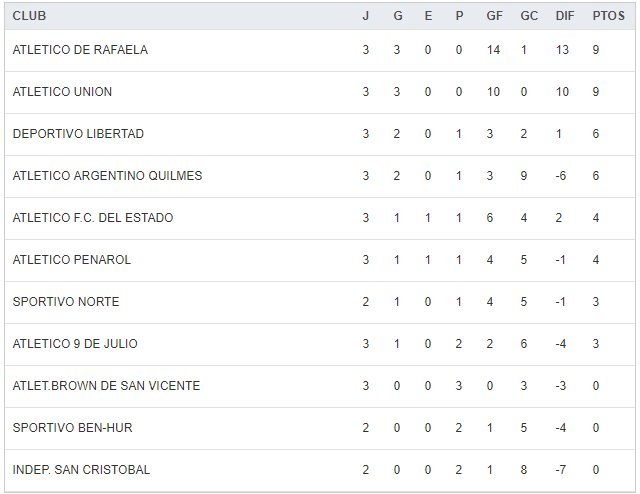This screenshot has height=494, width=640.
Task: Click on Sportivo Ben-Hur
Action: point(72,428)
